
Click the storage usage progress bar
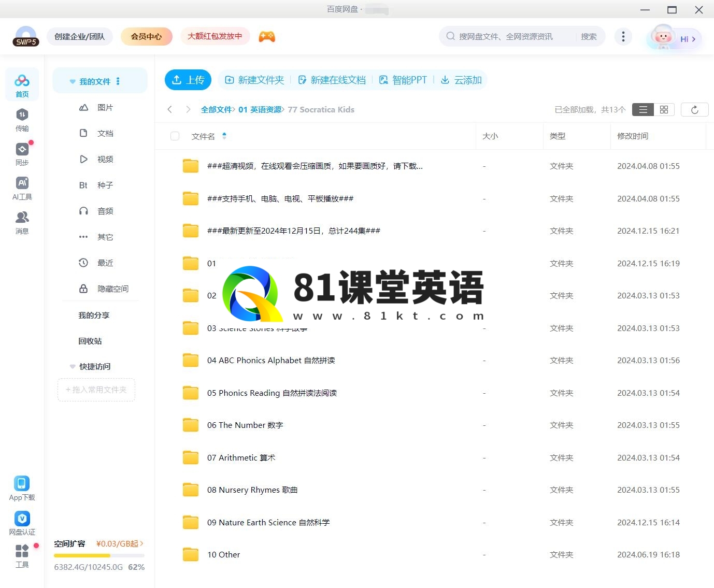tap(99, 555)
